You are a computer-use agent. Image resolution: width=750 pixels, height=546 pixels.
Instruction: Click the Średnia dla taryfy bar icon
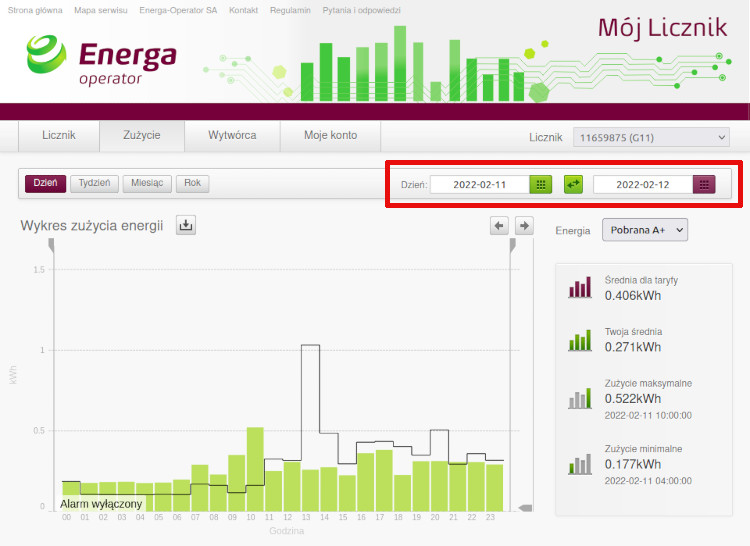580,287
